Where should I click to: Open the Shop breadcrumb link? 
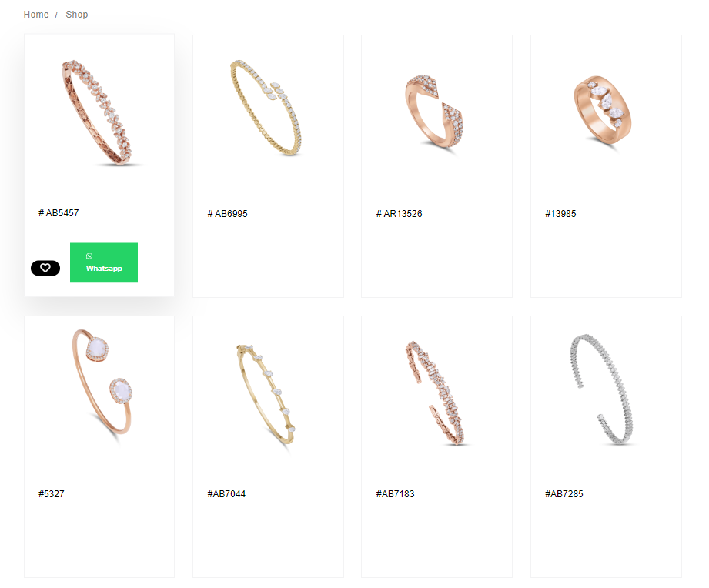77,15
